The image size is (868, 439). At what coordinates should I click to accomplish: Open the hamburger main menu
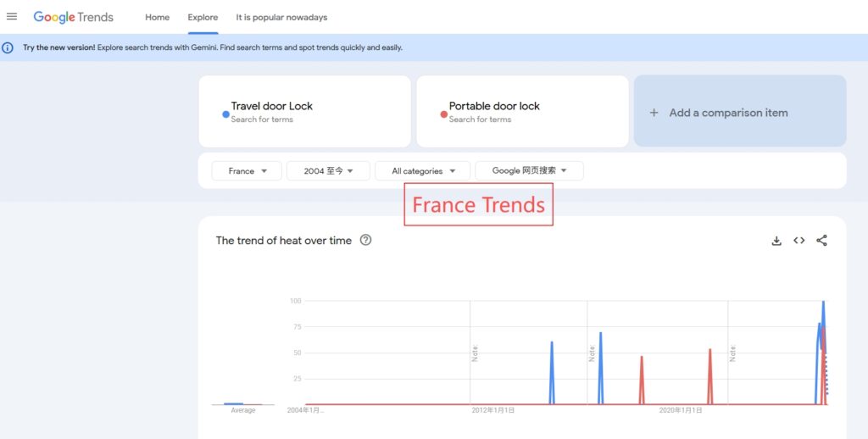(12, 17)
